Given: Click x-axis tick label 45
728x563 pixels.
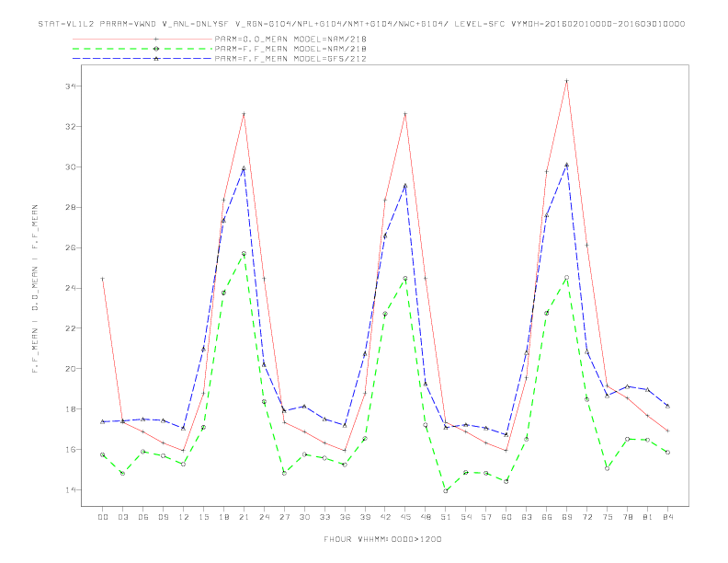Looking at the screenshot, I should point(405,517).
